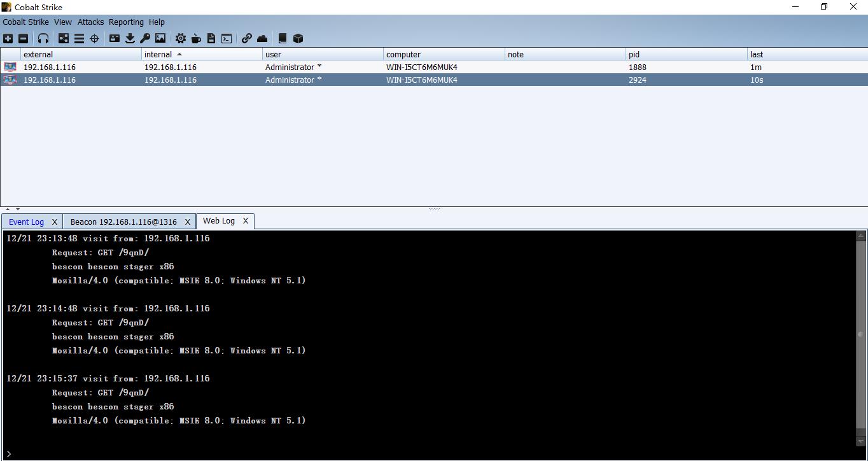Viewport: 868px width, 461px height.
Task: Click the cube About icon
Action: [298, 39]
